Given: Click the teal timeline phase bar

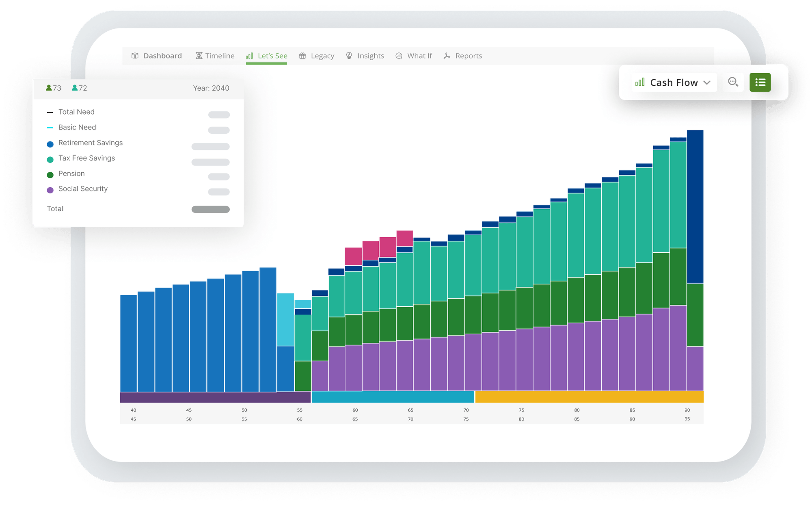Looking at the screenshot, I should click(392, 397).
